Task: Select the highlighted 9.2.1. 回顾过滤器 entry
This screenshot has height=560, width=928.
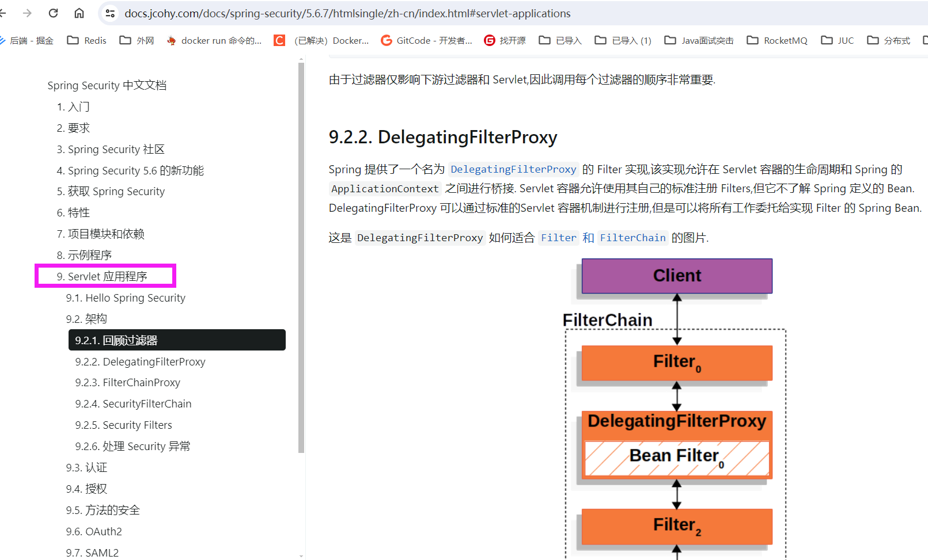Action: [x=117, y=340]
